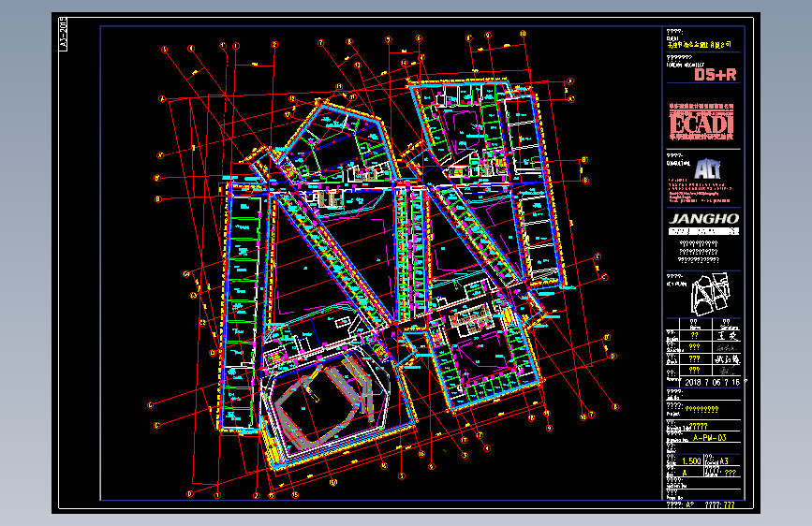Click the ALT consultant logo
Screen dimensions: 812x526
(707, 169)
